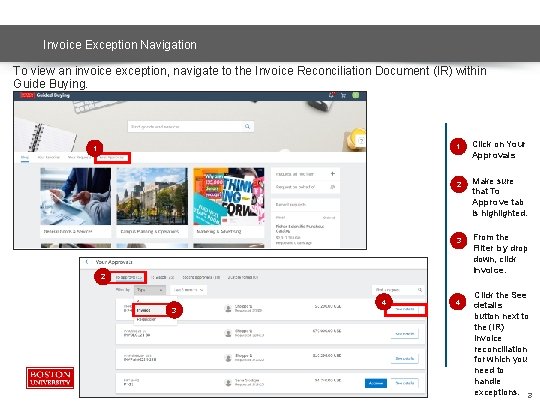Click the magnifier icon in the goods search box
The height and width of the screenshot is (405, 540).
tap(247, 126)
